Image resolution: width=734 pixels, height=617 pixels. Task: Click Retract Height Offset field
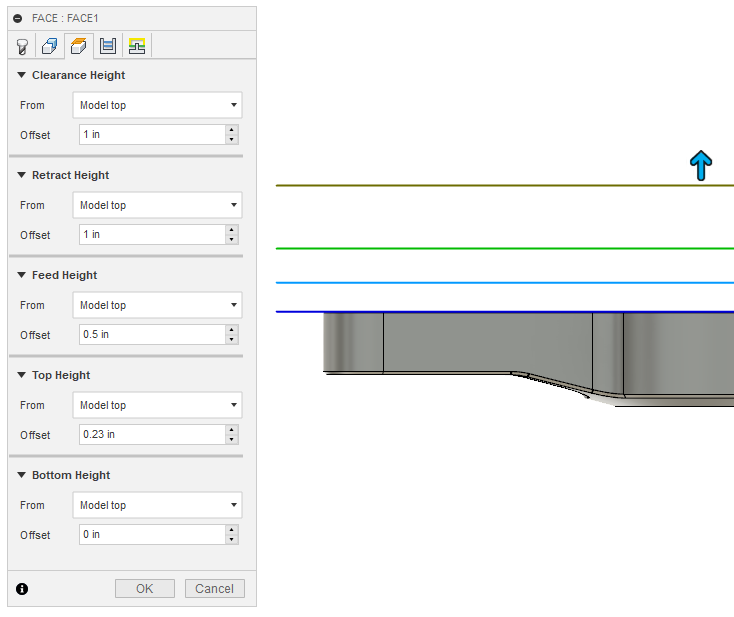pyautogui.click(x=152, y=235)
